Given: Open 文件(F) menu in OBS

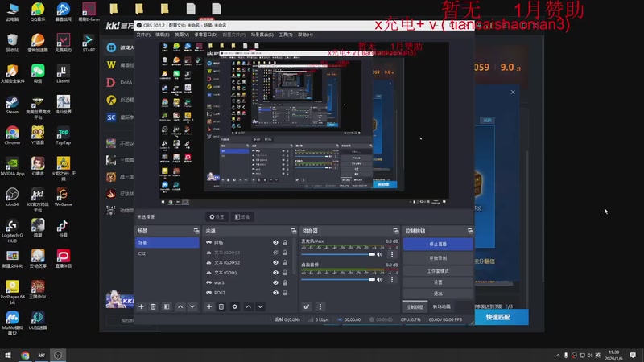Looking at the screenshot, I should 143,35.
